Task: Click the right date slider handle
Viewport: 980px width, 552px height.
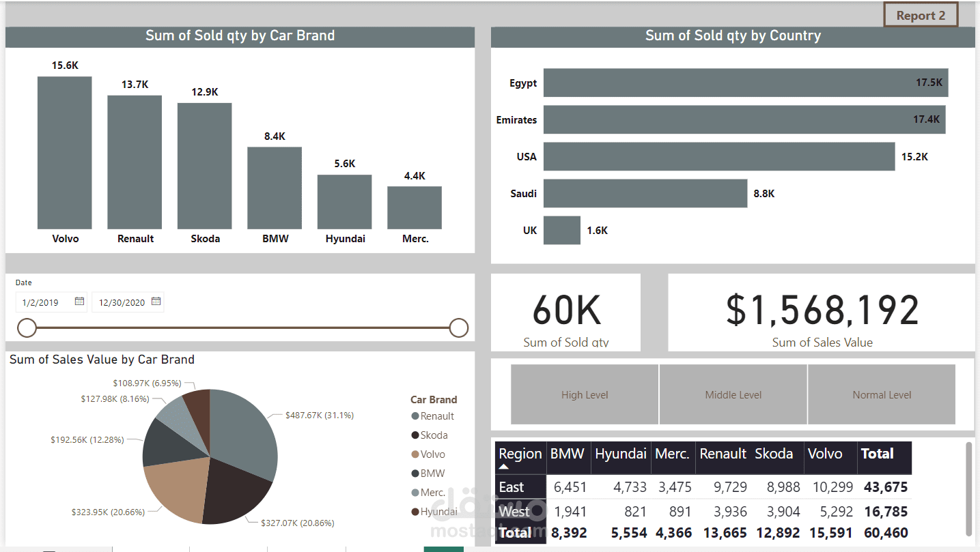Action: 459,328
